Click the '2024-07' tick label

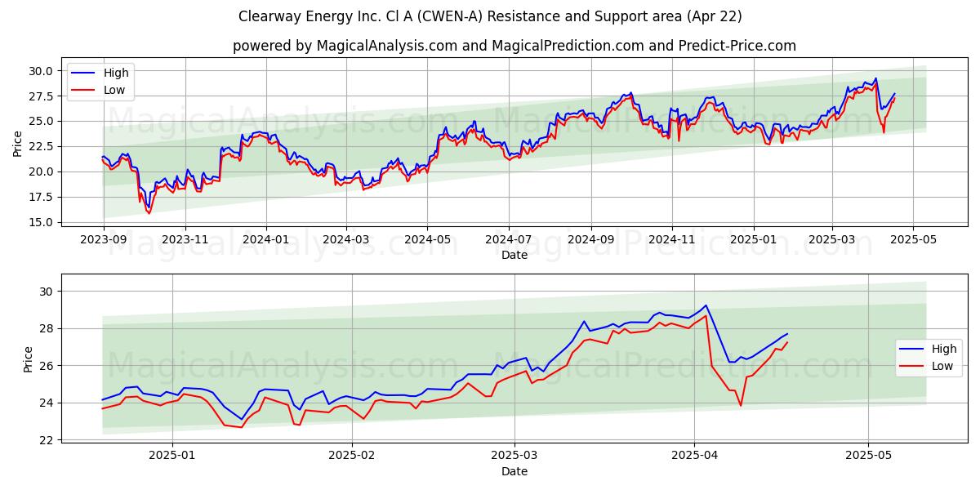509,240
